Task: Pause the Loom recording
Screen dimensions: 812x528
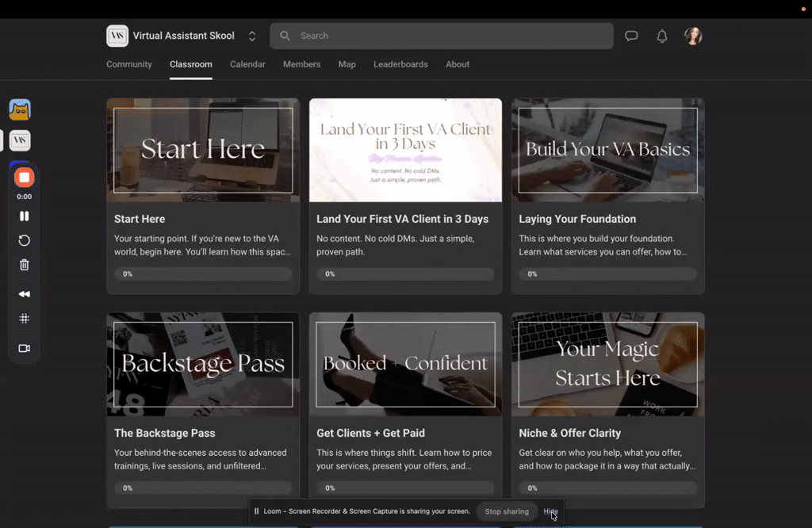Action: [x=24, y=216]
